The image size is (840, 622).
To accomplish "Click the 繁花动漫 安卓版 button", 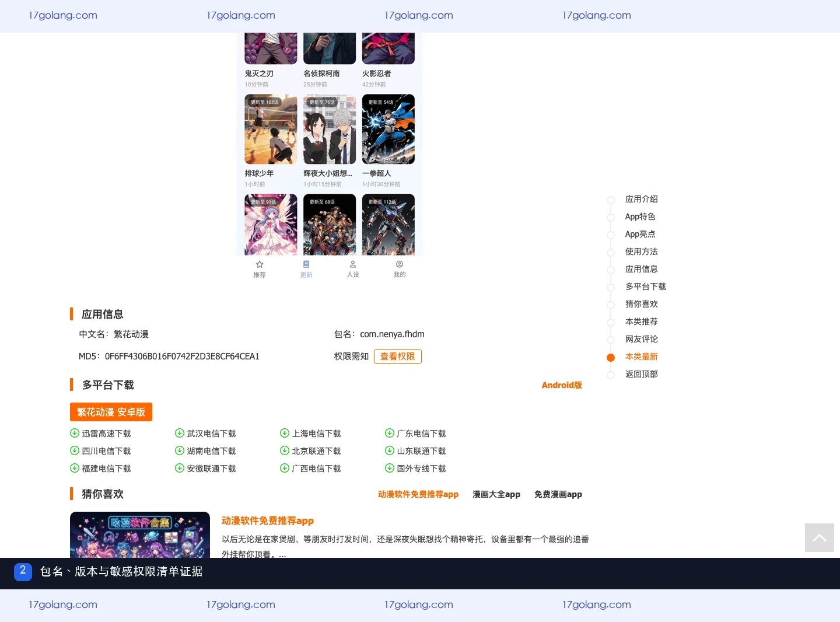I will click(x=111, y=412).
